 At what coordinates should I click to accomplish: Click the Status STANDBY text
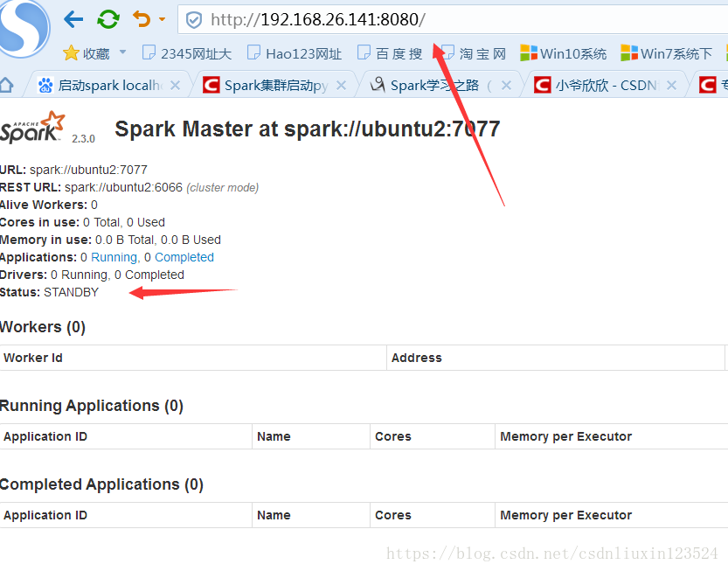click(x=49, y=292)
